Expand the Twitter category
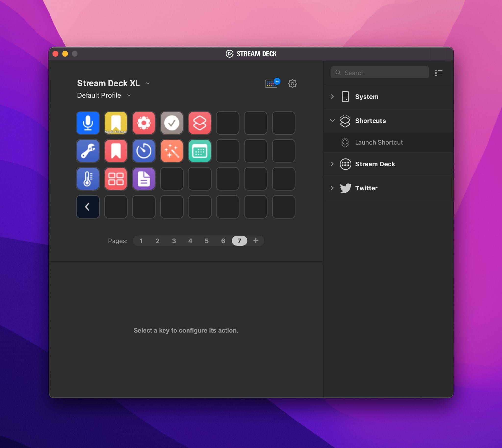The width and height of the screenshot is (502, 448). point(333,188)
